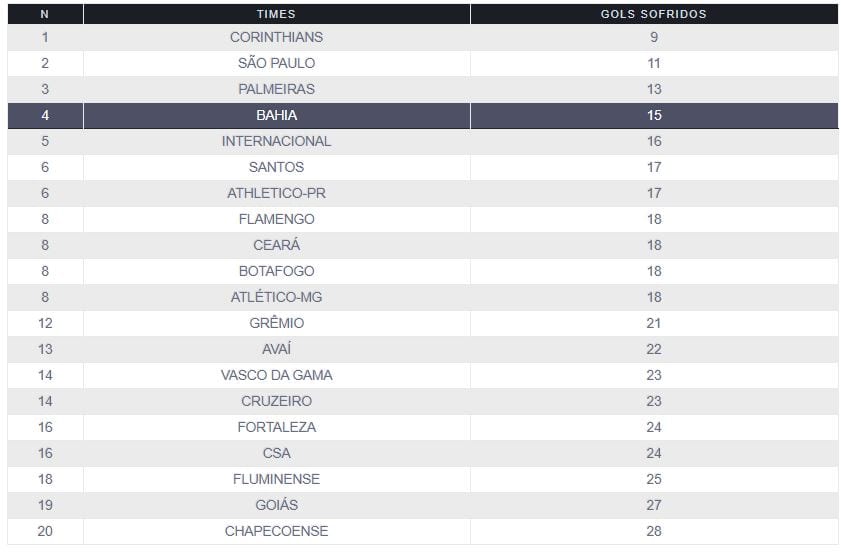Screen dimensions: 841x556
Task: Click the N column header
Action: click(44, 15)
